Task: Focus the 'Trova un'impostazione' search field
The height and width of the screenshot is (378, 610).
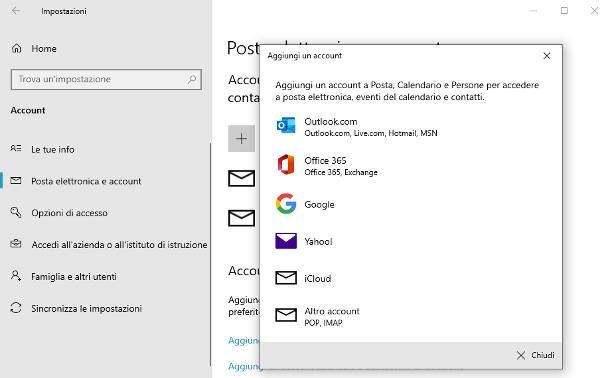Action: point(106,79)
